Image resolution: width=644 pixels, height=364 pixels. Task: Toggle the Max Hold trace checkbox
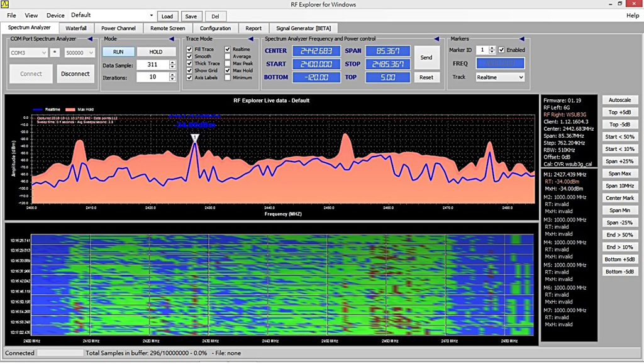pyautogui.click(x=228, y=70)
